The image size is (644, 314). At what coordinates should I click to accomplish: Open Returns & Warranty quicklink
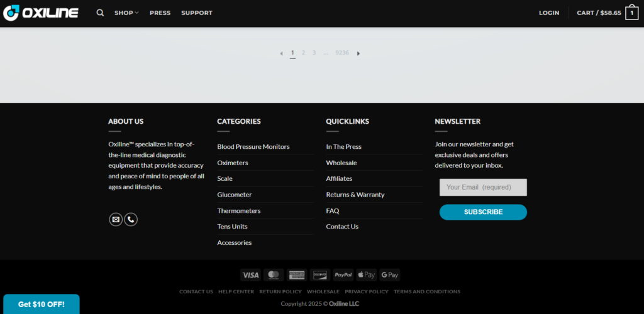point(355,195)
